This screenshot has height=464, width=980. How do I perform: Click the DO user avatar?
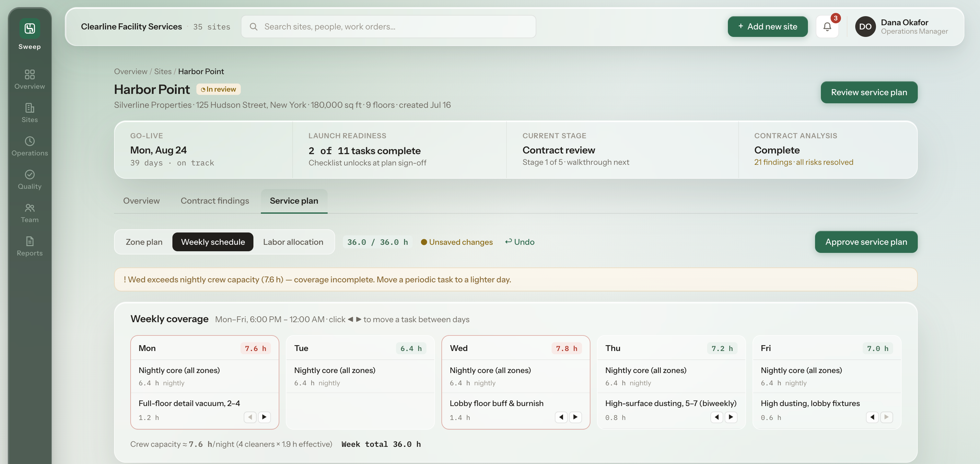[865, 27]
